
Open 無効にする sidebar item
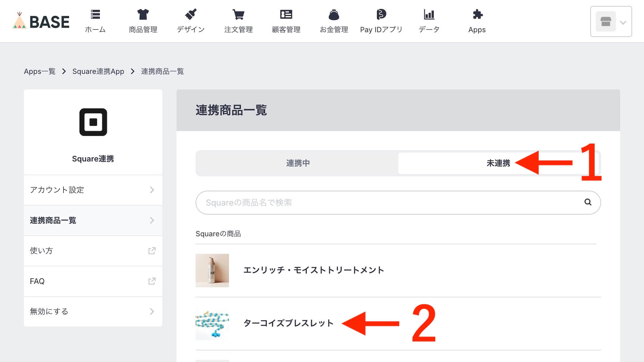coord(93,311)
